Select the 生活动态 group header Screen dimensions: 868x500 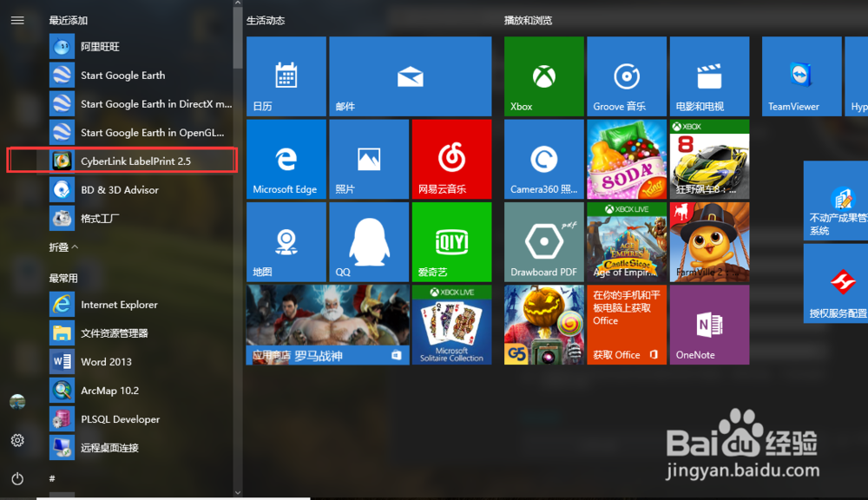(x=266, y=21)
